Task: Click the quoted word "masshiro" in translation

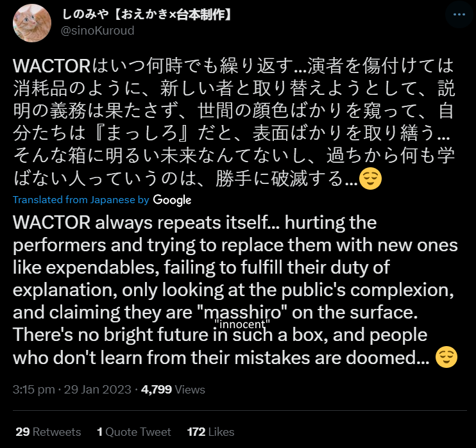Action: point(242,312)
